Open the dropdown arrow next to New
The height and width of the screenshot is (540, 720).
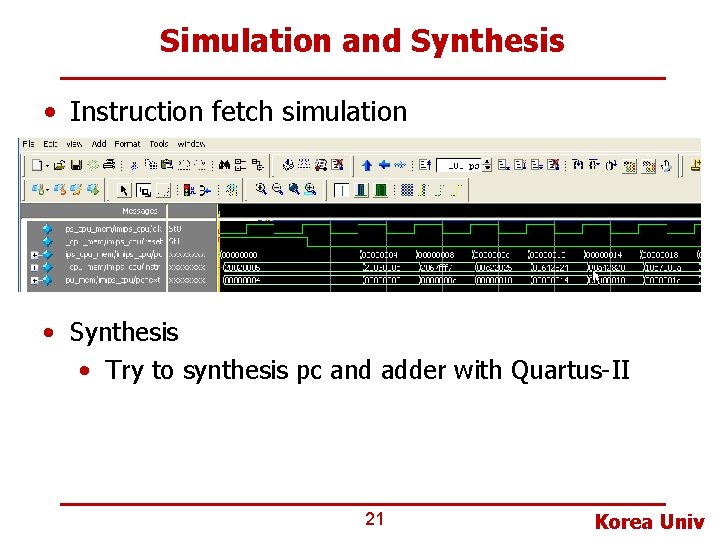coord(47,165)
